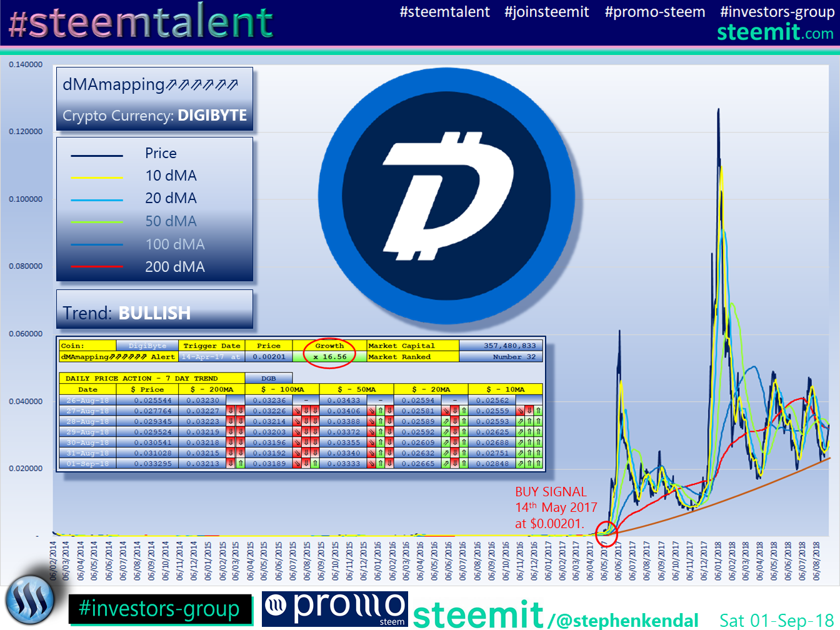
Task: Click the $ - 100MA column header
Action: coord(282,389)
